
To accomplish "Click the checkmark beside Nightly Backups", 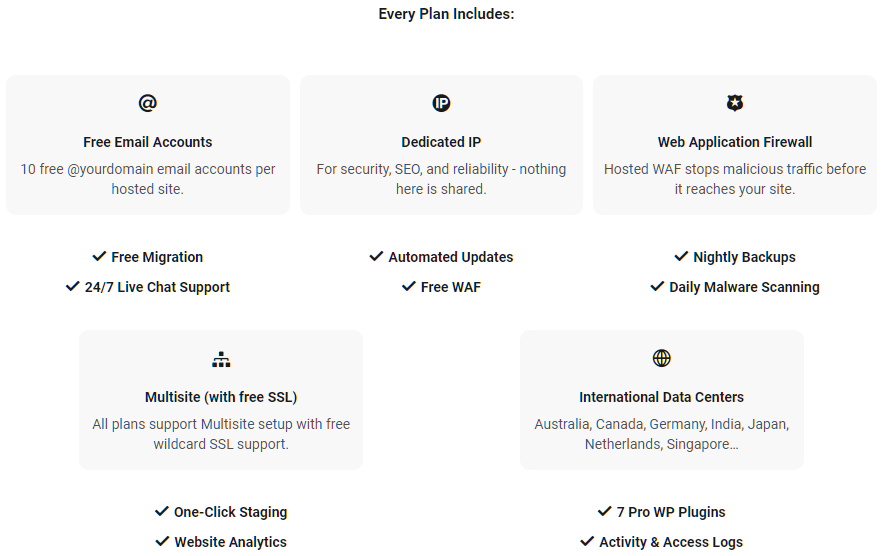I will (681, 257).
